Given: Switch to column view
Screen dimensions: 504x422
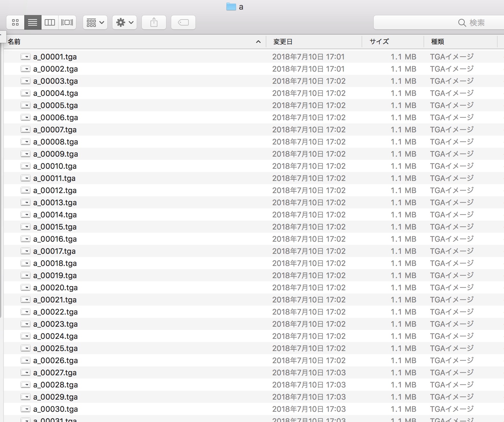Looking at the screenshot, I should (x=50, y=22).
